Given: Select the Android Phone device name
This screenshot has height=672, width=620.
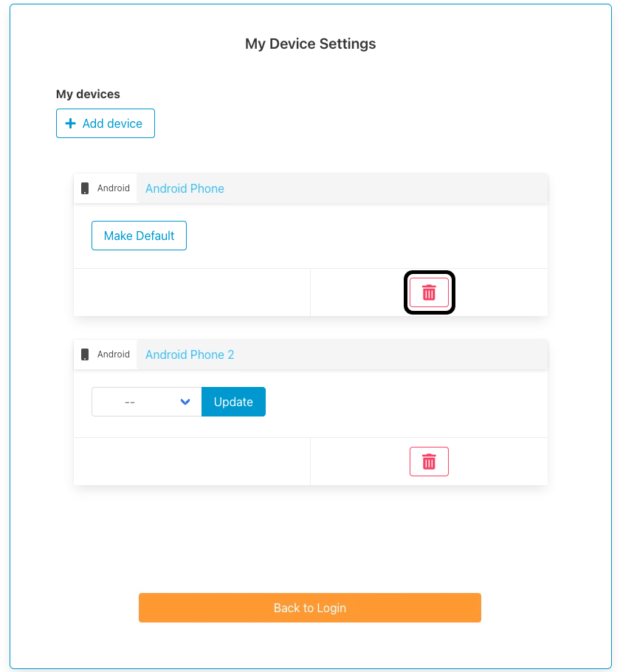Looking at the screenshot, I should 185,188.
